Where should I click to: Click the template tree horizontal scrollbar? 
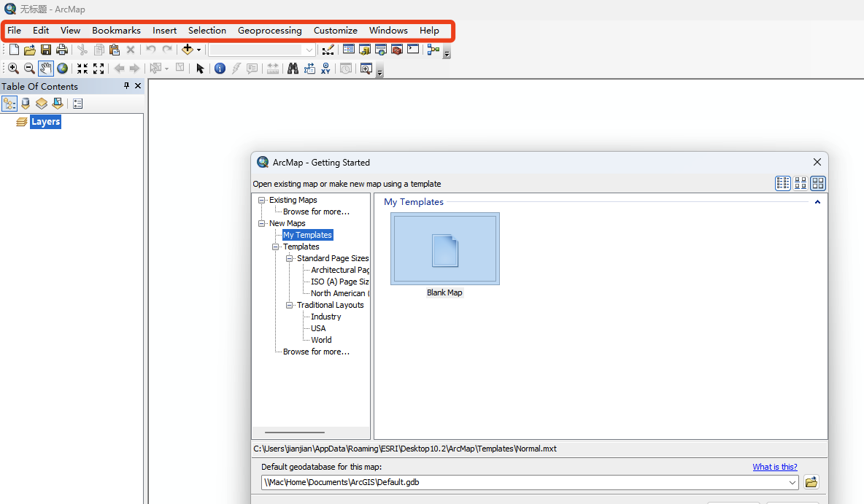(295, 433)
